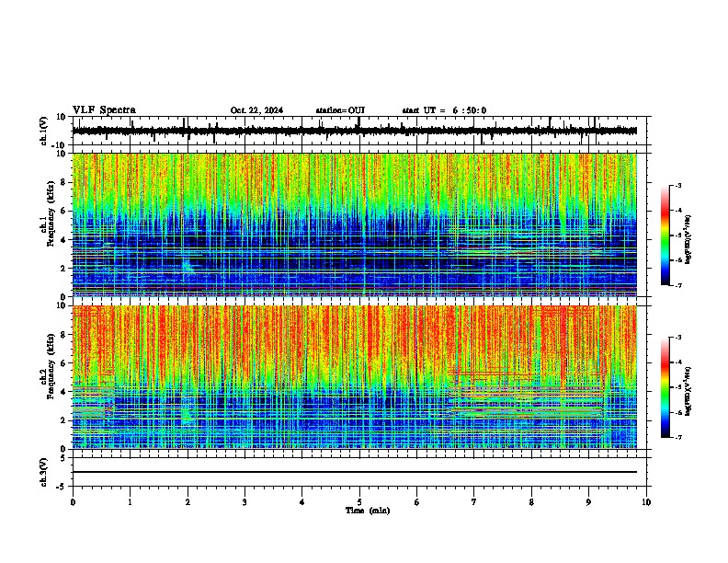Image resolution: width=728 pixels, height=563 pixels.
Task: Click the time axis tick label "5"
Action: click(x=359, y=502)
